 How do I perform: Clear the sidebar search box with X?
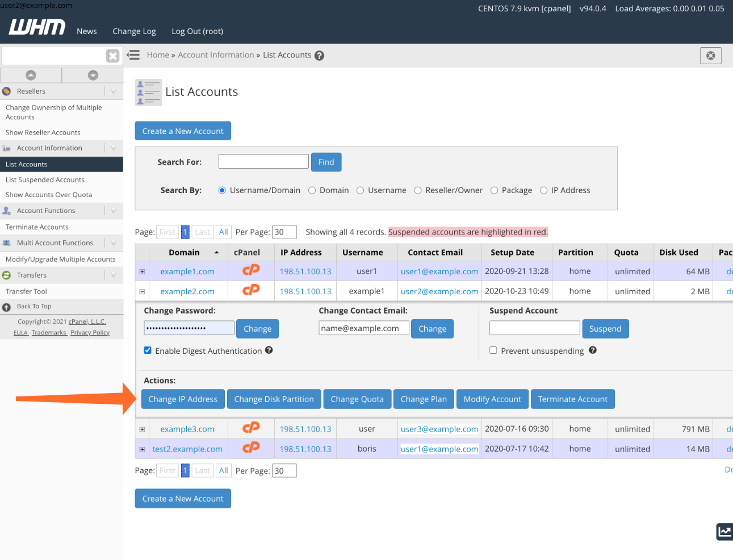pos(112,56)
